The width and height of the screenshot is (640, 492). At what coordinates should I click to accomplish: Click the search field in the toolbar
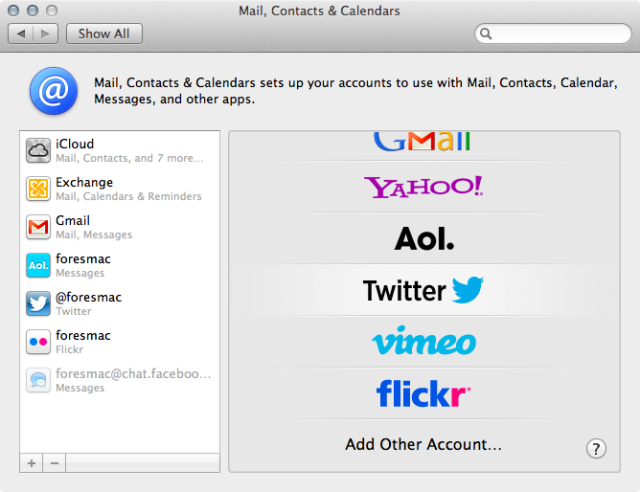click(553, 33)
